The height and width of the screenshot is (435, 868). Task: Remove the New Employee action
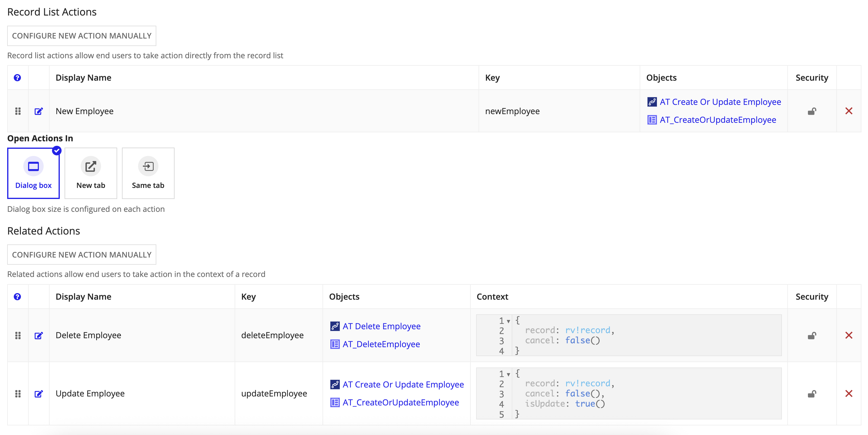click(849, 111)
